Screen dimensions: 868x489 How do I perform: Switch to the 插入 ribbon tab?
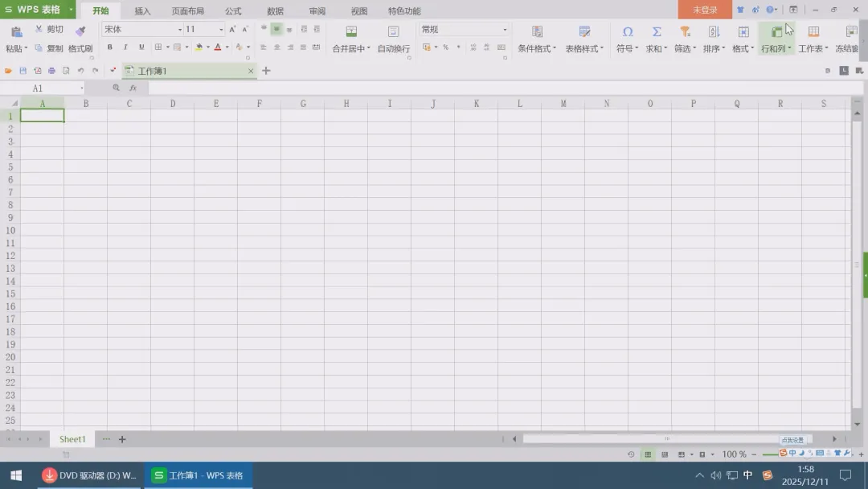click(142, 11)
